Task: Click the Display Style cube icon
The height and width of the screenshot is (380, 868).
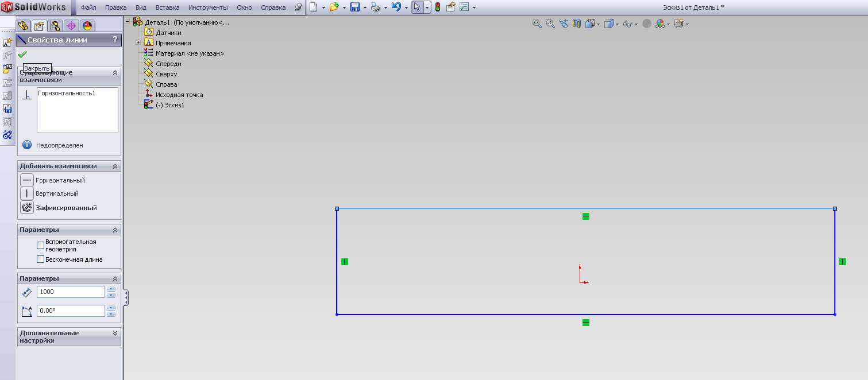Action: [609, 24]
